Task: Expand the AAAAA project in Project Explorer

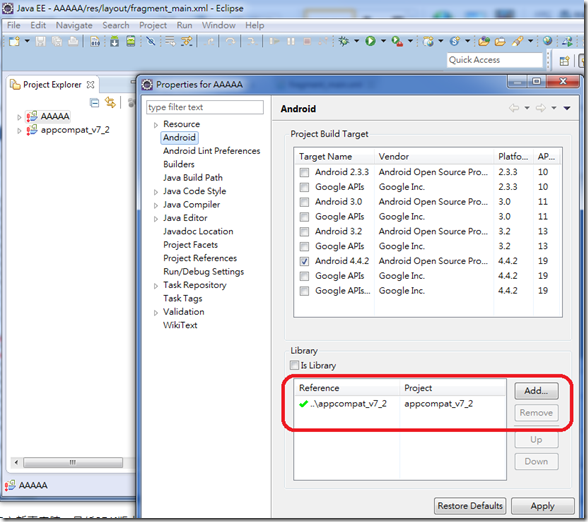Action: click(x=19, y=117)
